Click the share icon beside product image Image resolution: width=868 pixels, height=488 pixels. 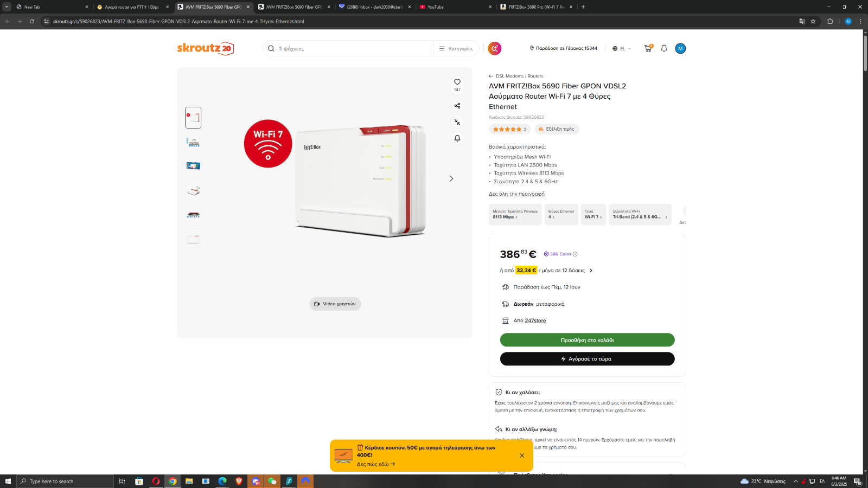(457, 106)
